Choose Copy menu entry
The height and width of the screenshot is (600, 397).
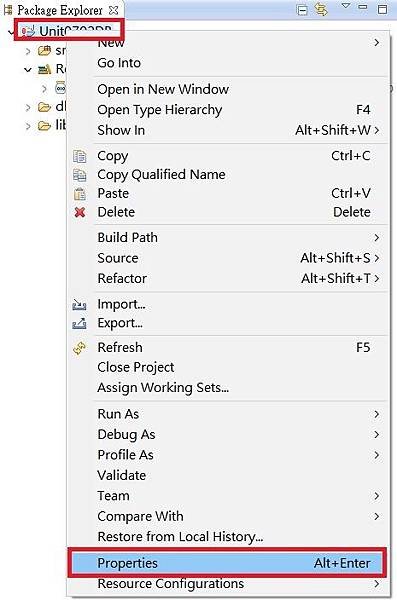pos(228,156)
